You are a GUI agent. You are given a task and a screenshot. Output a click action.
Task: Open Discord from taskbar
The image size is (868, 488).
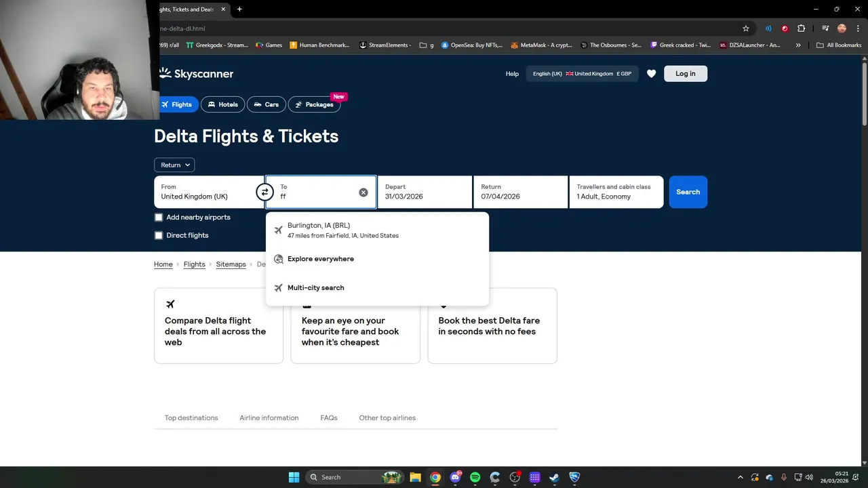point(455,477)
